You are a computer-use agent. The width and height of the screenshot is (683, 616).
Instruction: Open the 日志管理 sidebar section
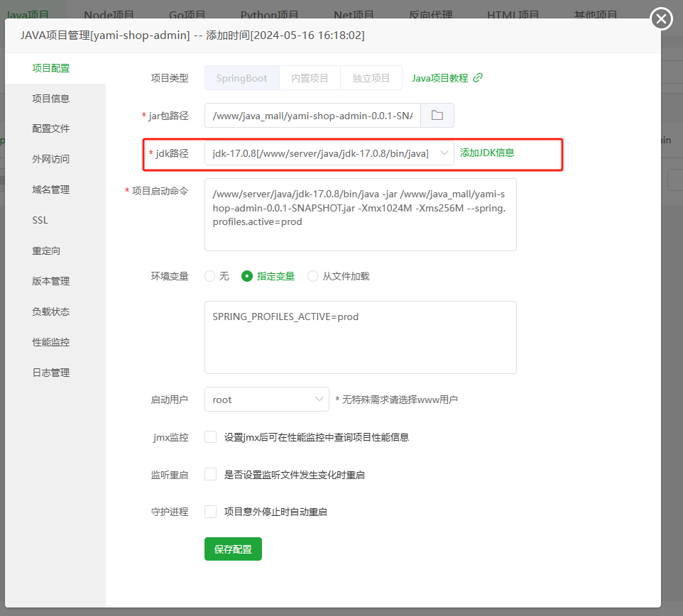pos(51,373)
